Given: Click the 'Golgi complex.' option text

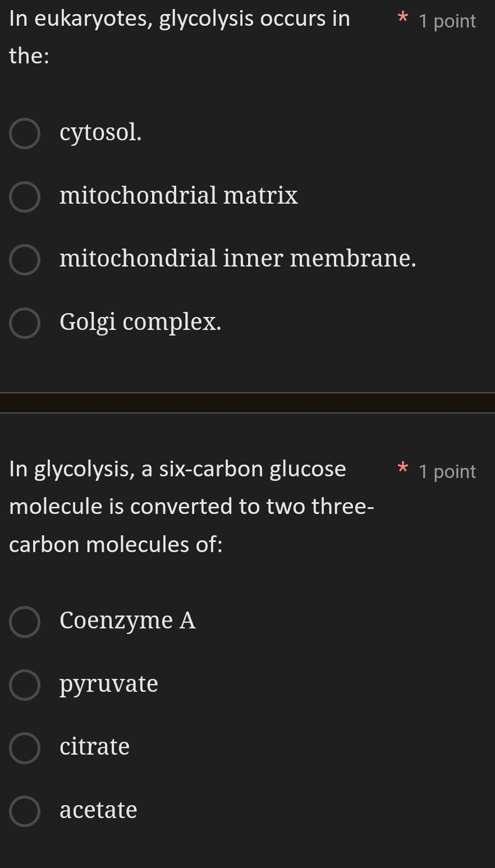Looking at the screenshot, I should point(140,322).
